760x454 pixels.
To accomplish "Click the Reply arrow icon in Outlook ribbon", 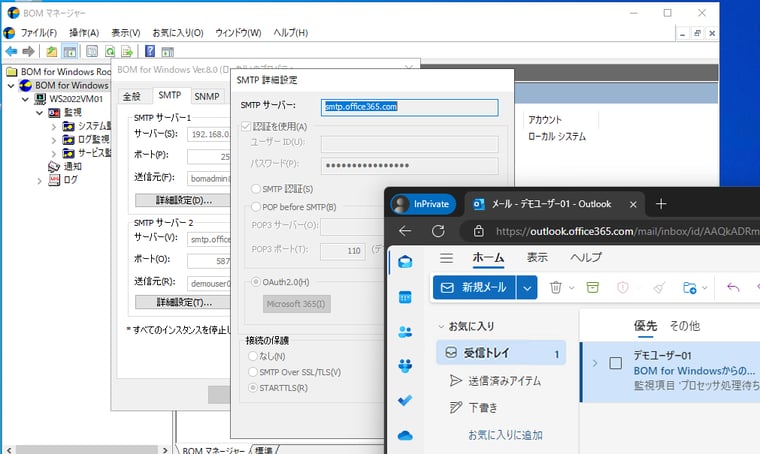I will coord(733,287).
